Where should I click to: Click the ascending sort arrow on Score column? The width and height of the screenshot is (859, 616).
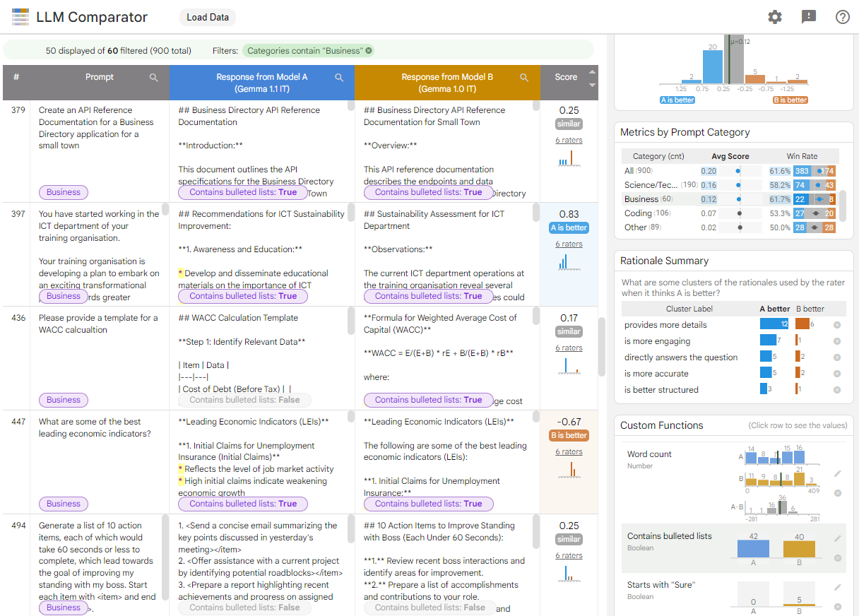592,72
